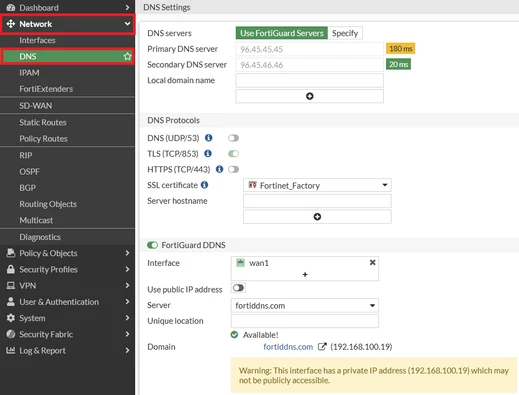
Task: Open the SSL certificate Fortinet_Factory dropdown
Action: point(317,185)
